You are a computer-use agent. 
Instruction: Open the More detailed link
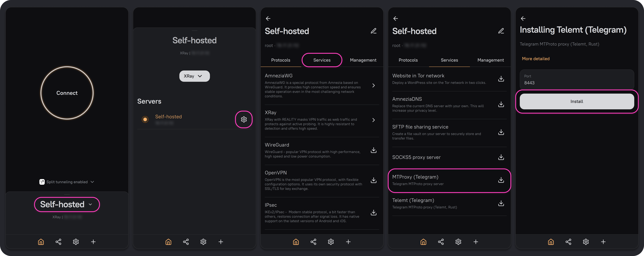pos(536,59)
